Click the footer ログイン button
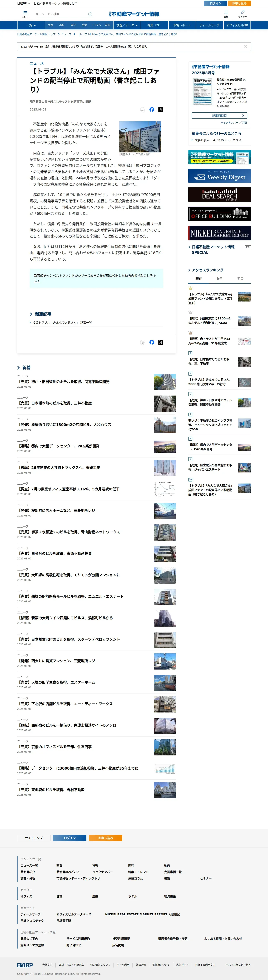 (x=70, y=838)
